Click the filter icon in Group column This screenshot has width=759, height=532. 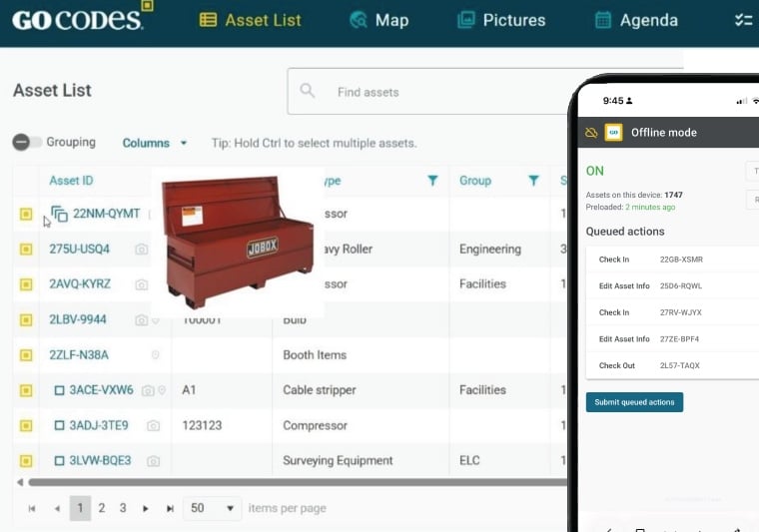click(x=534, y=181)
